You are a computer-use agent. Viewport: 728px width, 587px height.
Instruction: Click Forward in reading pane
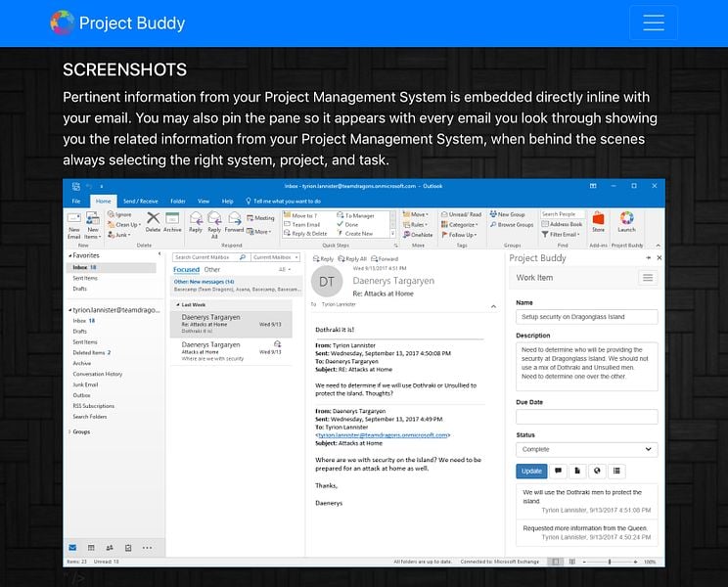tap(385, 259)
